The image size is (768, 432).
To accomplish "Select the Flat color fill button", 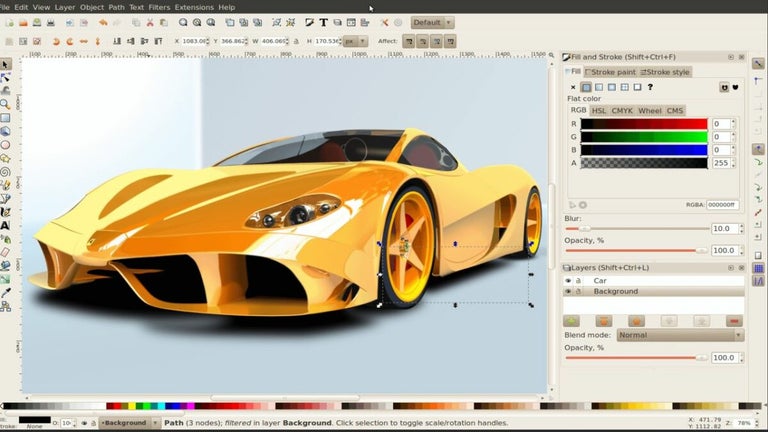I will click(x=586, y=87).
